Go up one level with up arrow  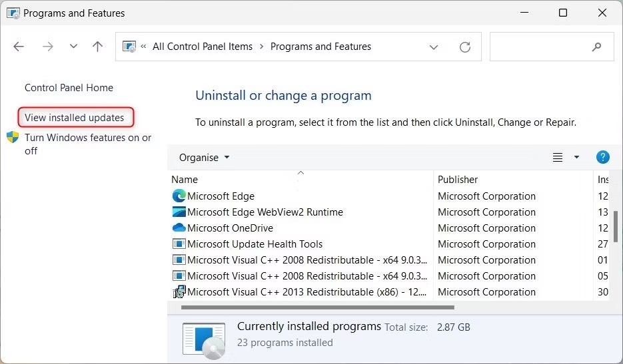click(97, 47)
